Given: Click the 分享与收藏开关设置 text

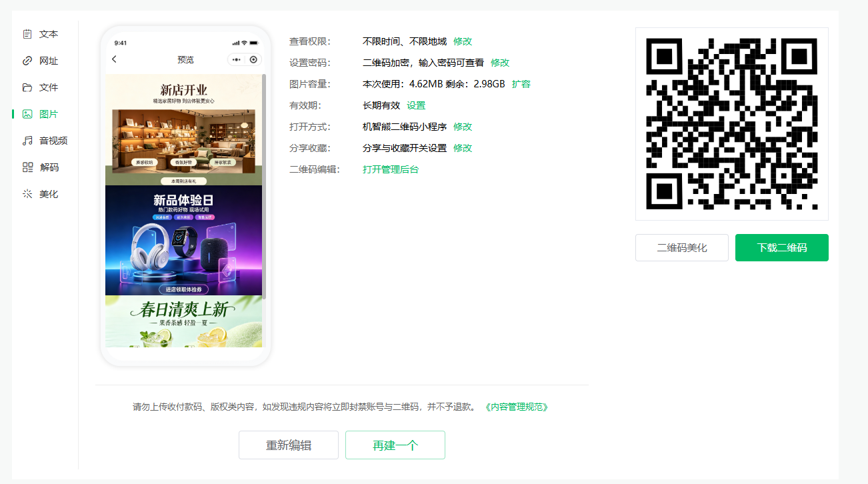Looking at the screenshot, I should (x=405, y=148).
